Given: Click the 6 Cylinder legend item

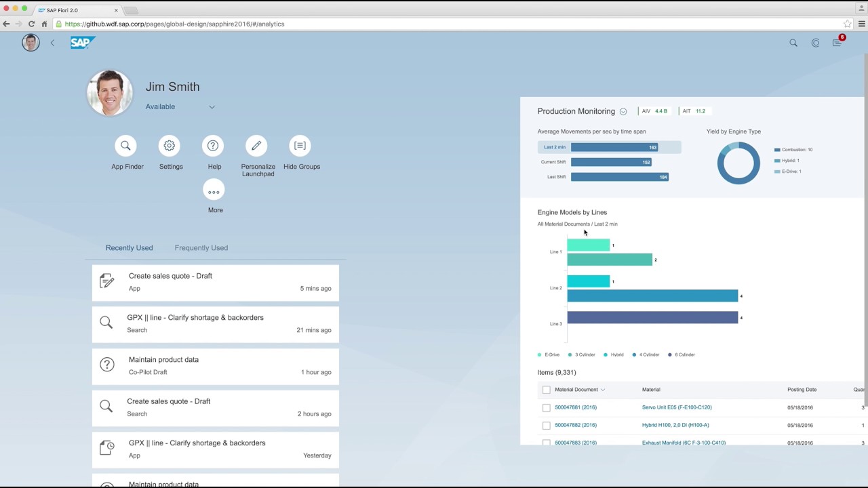Looking at the screenshot, I should pos(682,354).
